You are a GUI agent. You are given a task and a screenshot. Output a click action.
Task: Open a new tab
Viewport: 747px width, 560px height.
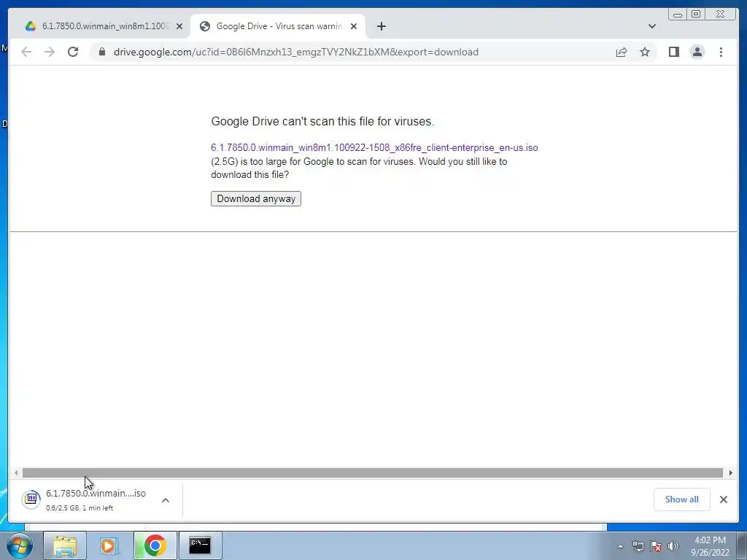point(381,26)
